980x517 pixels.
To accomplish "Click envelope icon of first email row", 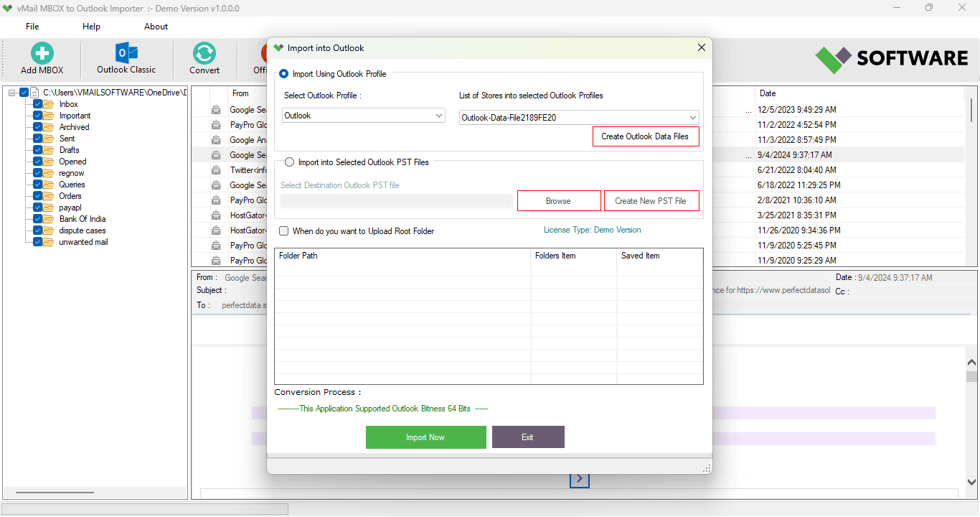I will [216, 110].
